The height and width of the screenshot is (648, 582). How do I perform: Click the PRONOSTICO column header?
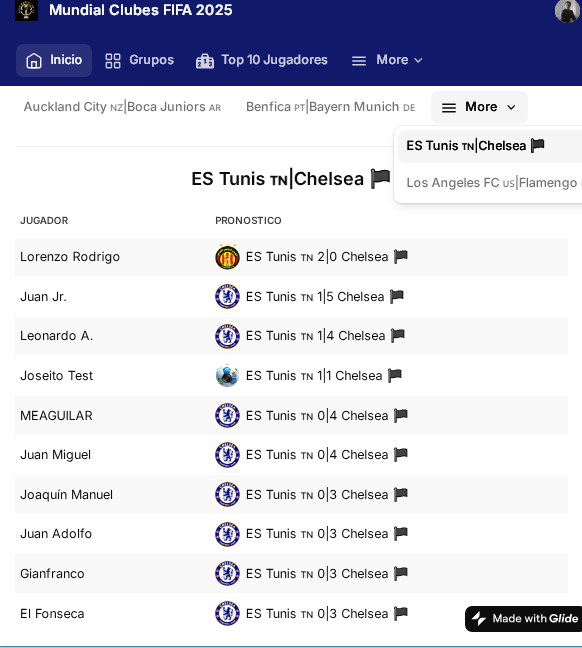(x=248, y=221)
